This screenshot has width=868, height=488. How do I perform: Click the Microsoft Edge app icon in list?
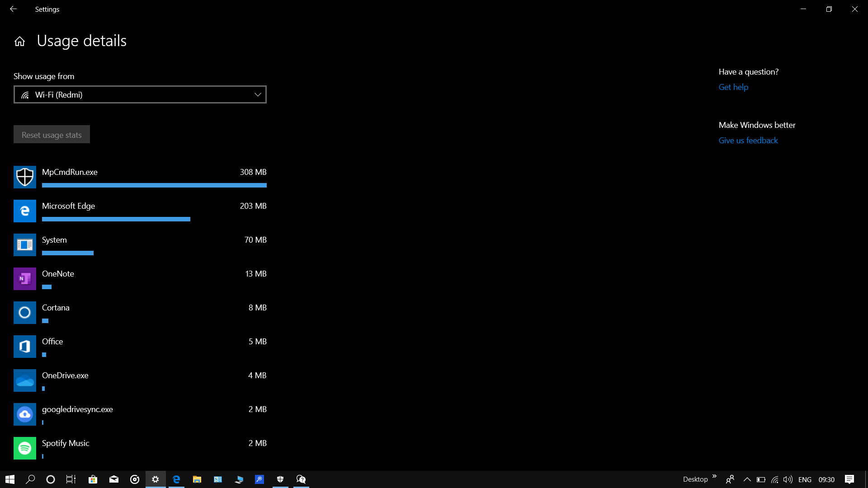(25, 211)
